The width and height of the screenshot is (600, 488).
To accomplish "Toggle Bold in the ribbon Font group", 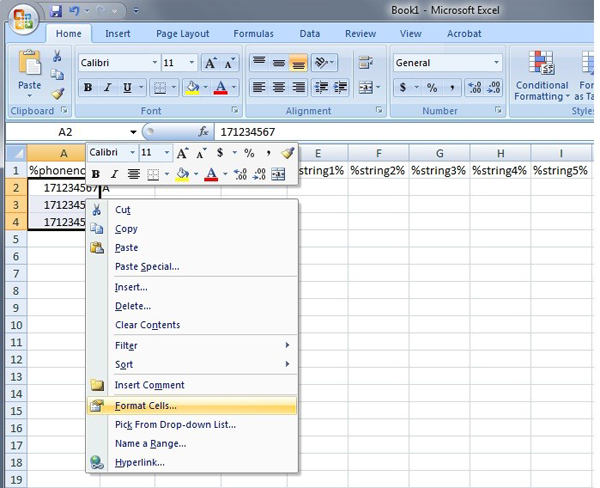I will [x=88, y=88].
